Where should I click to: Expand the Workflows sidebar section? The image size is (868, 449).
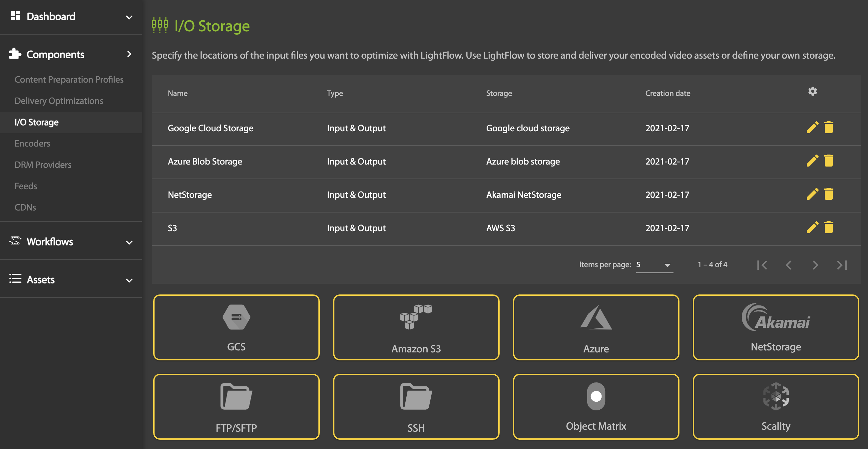pyautogui.click(x=71, y=242)
